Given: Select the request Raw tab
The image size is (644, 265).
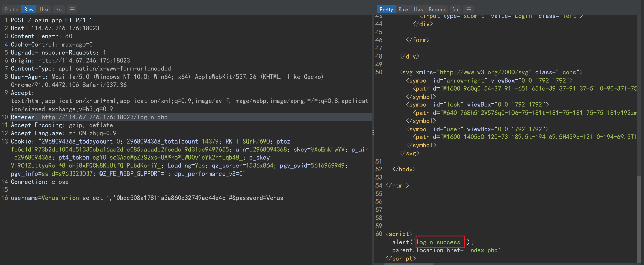Looking at the screenshot, I should tap(29, 9).
